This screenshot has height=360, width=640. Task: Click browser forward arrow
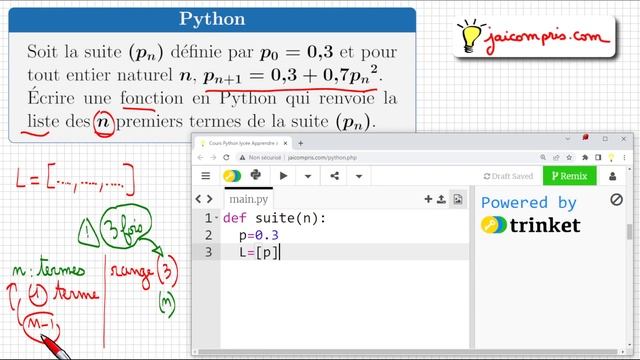pos(213,157)
